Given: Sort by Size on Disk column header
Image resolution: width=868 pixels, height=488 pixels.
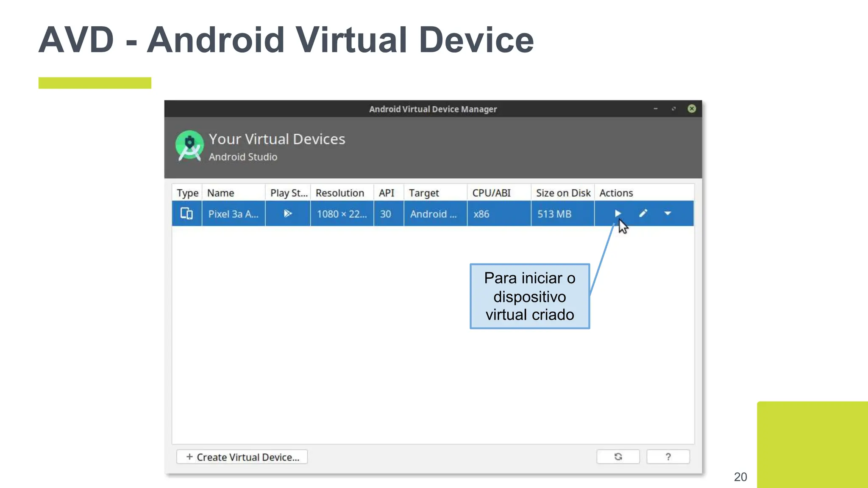Looking at the screenshot, I should (563, 193).
